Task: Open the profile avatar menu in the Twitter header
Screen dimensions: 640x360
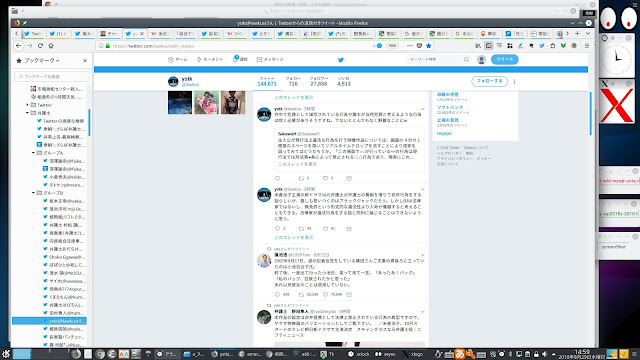Action: 482,60
